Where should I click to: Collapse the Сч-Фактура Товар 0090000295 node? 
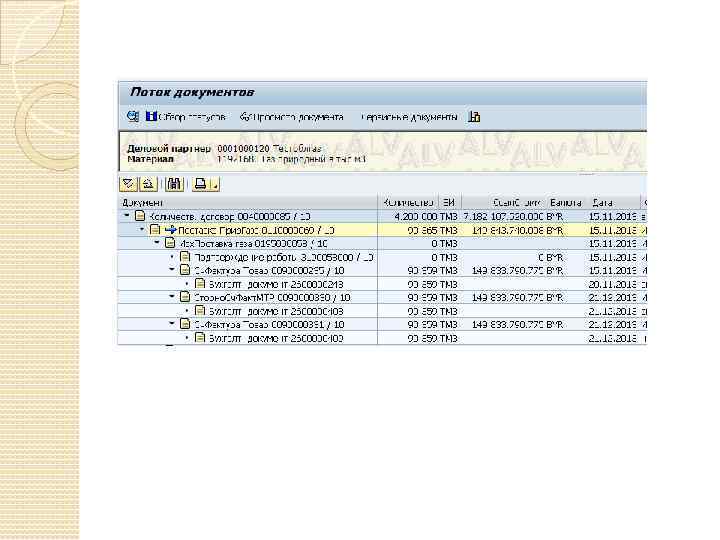tap(172, 269)
